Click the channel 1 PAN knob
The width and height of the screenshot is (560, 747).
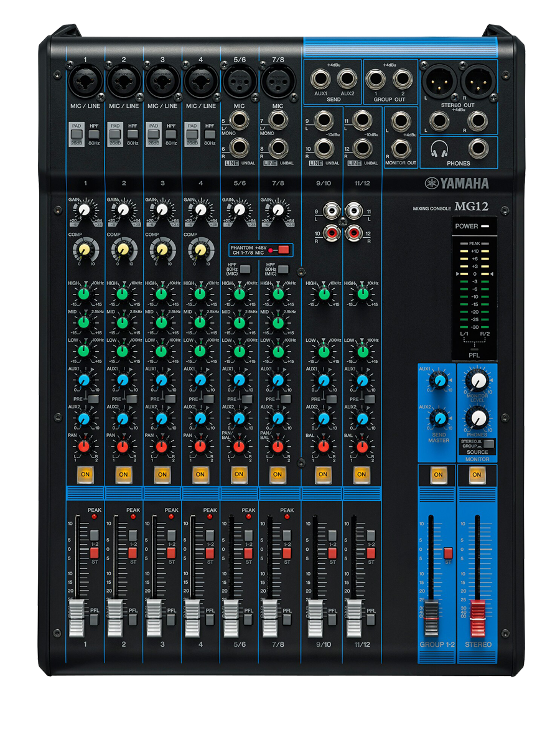pos(85,446)
